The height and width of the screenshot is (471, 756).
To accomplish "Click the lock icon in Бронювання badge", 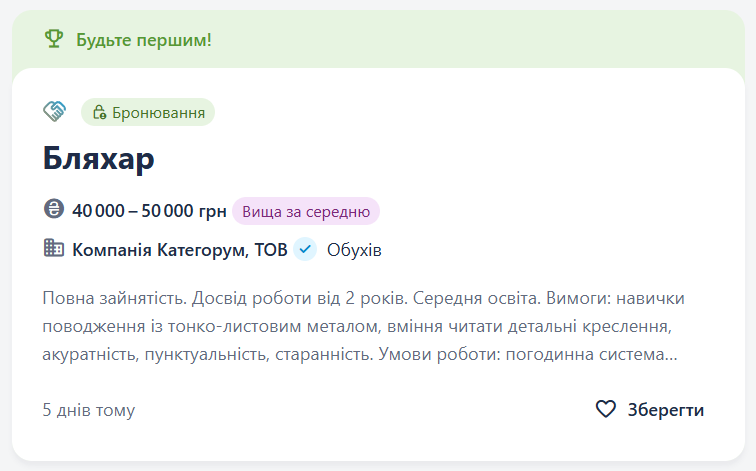I will point(99,112).
